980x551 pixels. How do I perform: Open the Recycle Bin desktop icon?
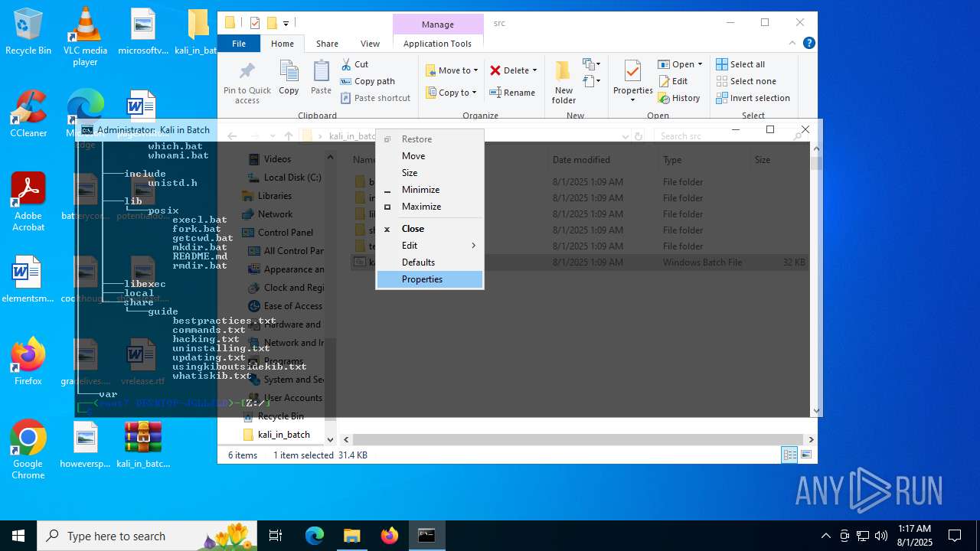(28, 31)
